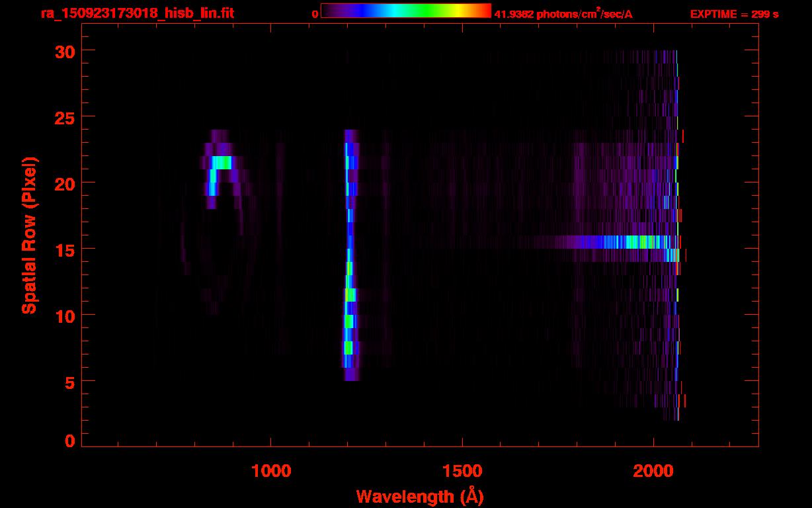Click the EXPTIME = 299 s text
812x508 pixels.
734,14
